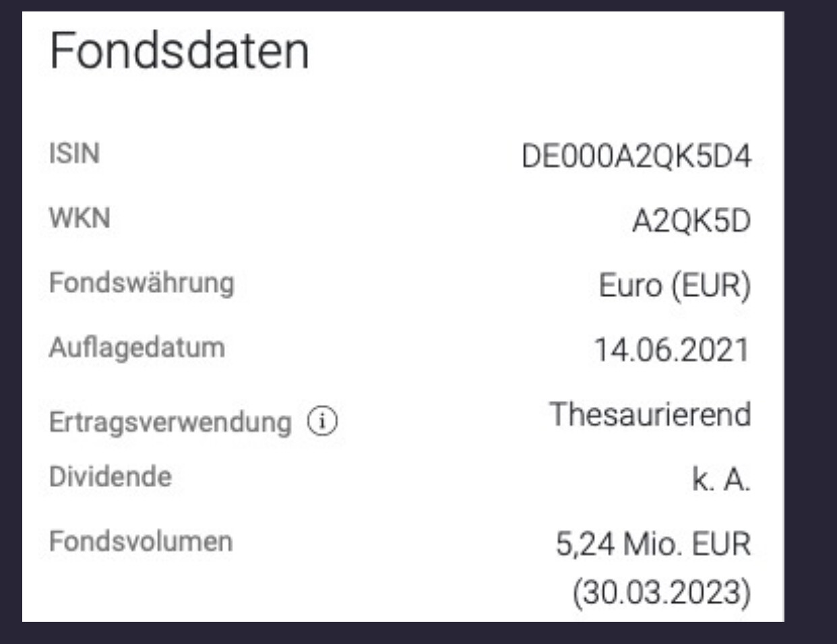Image resolution: width=837 pixels, height=644 pixels.
Task: Click the Auflagedatum label
Action: (x=137, y=348)
